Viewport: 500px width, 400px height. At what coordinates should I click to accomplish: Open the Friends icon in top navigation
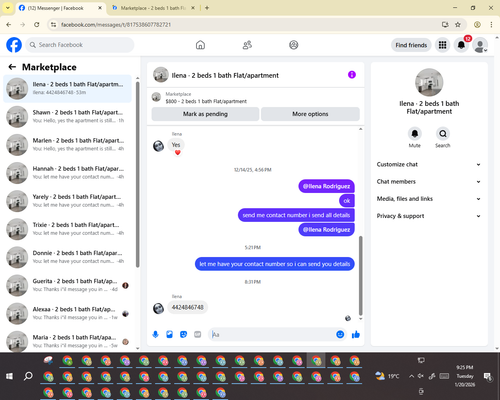tap(247, 45)
